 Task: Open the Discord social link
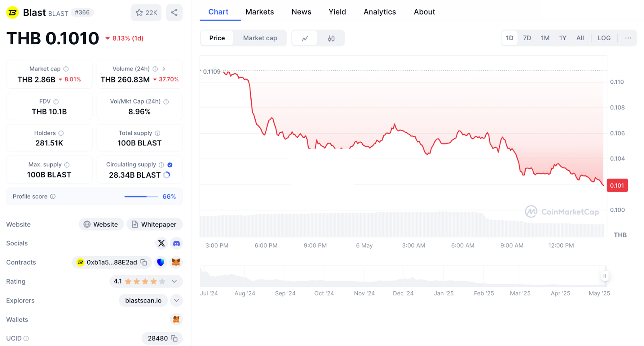pyautogui.click(x=176, y=243)
